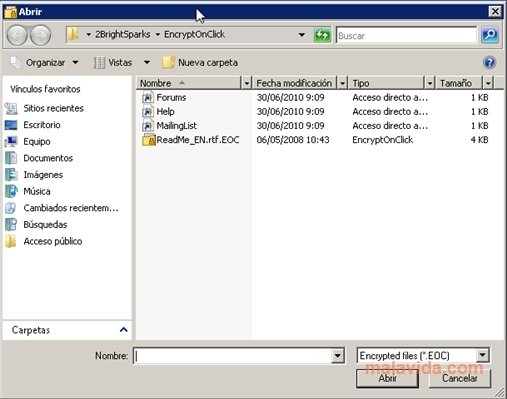
Task: Select the Forums file name
Action: pyautogui.click(x=171, y=97)
